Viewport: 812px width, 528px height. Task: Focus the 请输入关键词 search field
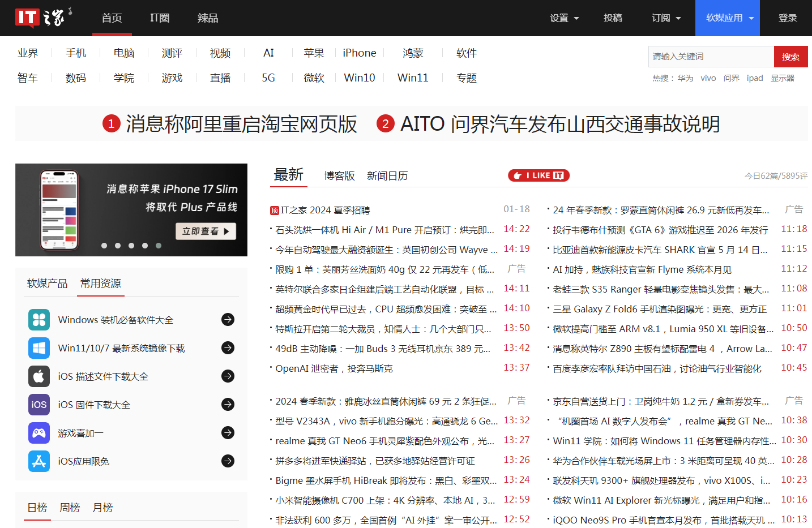point(711,57)
